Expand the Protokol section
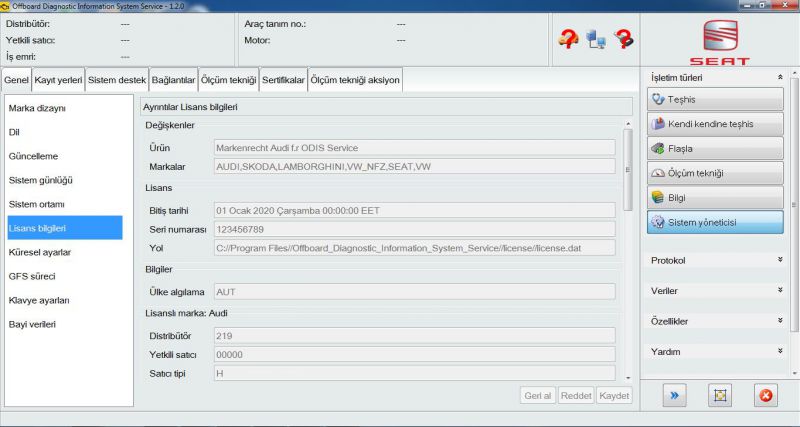The height and width of the screenshot is (427, 800). 780,260
